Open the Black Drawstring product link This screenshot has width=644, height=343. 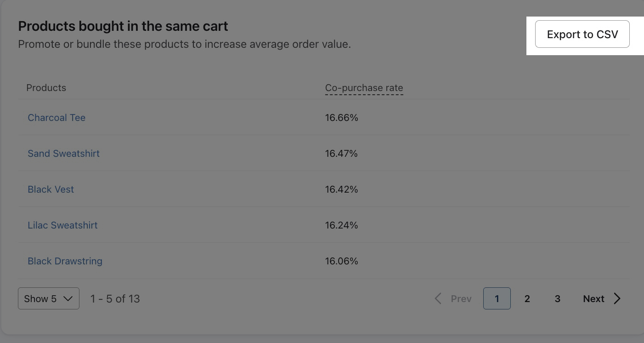point(65,261)
